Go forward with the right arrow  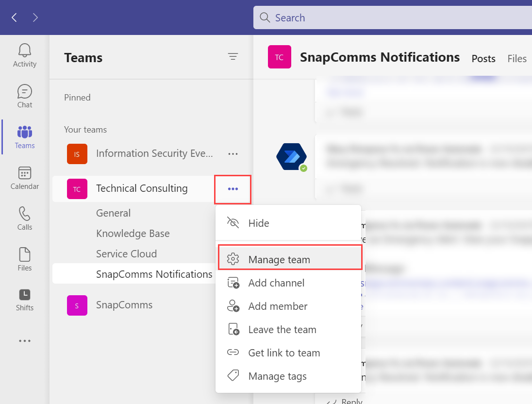pyautogui.click(x=35, y=17)
